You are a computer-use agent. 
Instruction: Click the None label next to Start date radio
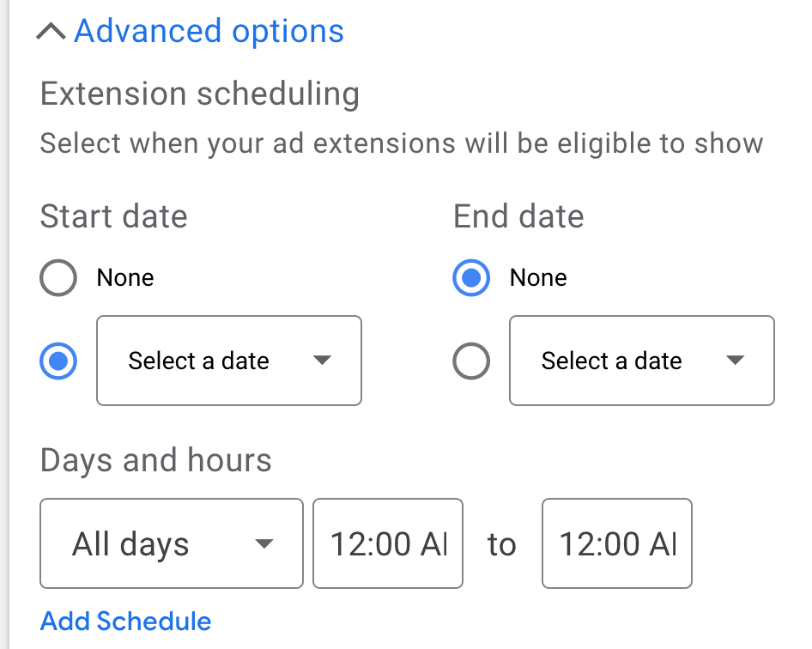(124, 277)
